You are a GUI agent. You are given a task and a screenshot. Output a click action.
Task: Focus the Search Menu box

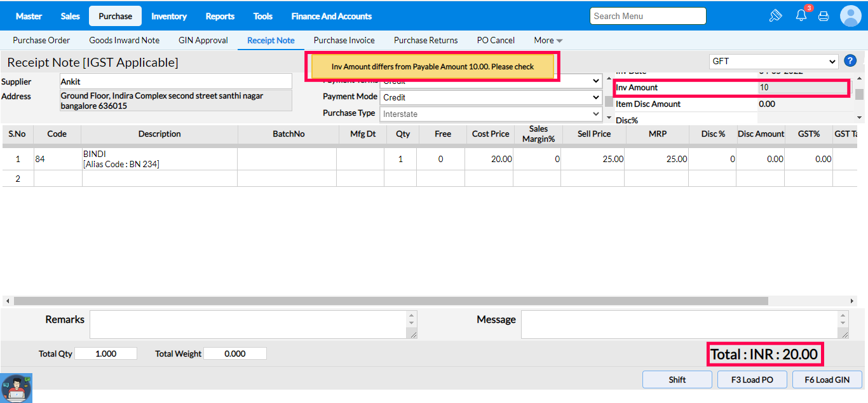tap(648, 16)
